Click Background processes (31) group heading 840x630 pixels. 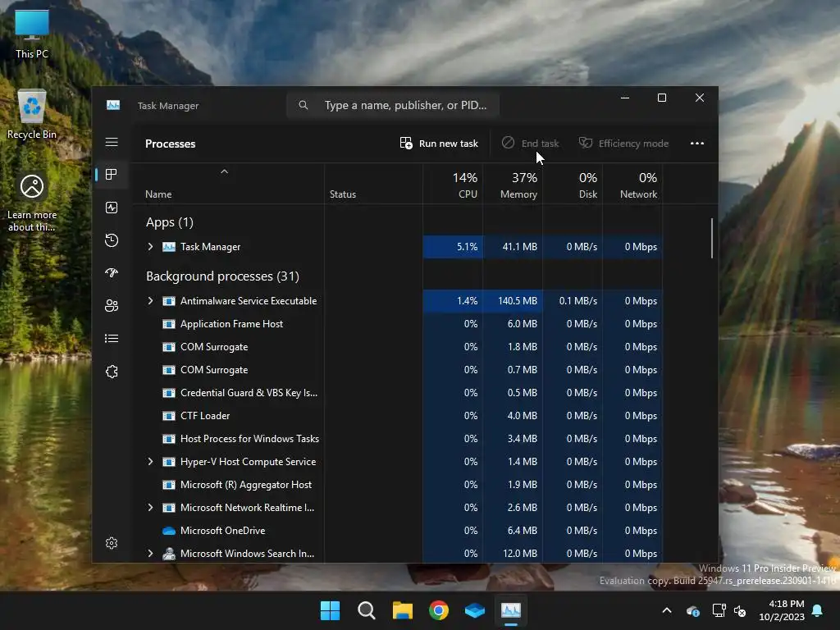coord(222,276)
